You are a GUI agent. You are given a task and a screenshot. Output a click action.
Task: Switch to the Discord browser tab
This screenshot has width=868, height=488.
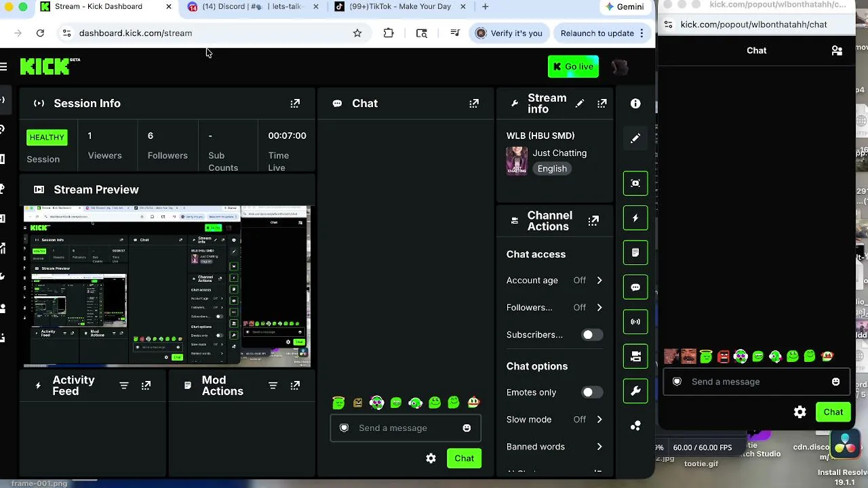tap(254, 7)
